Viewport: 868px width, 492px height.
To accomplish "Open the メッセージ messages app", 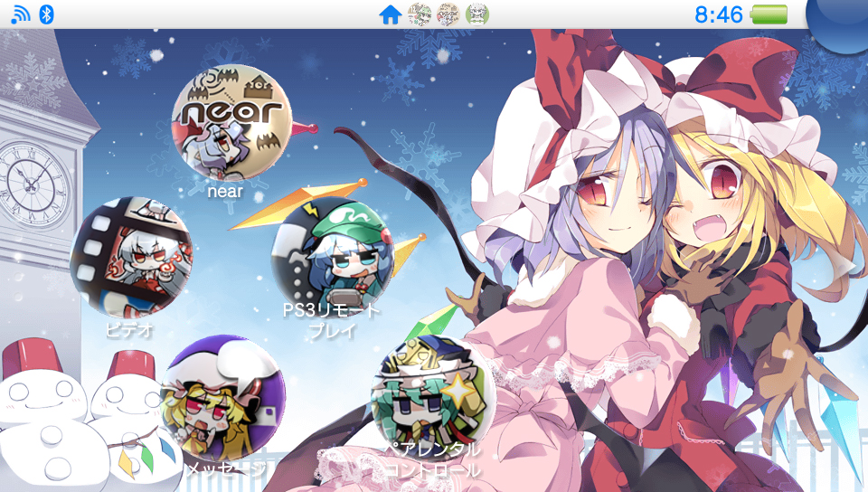I will coord(222,397).
